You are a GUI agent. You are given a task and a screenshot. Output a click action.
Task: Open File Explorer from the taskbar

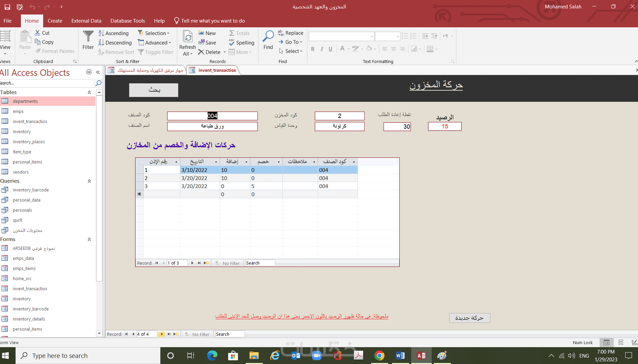point(254,355)
